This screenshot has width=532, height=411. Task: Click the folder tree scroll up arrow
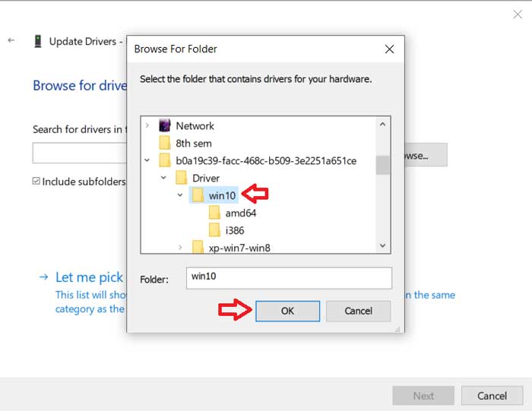383,125
